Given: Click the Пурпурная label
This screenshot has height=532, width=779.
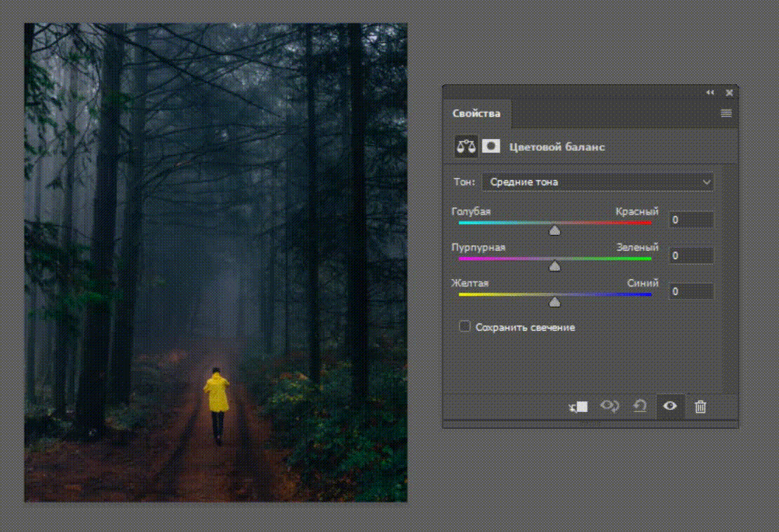Looking at the screenshot, I should tap(479, 247).
